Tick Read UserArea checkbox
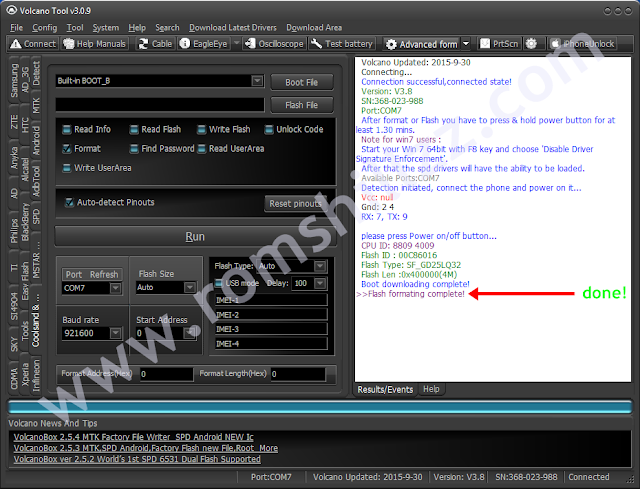The width and height of the screenshot is (640, 489). [201, 149]
